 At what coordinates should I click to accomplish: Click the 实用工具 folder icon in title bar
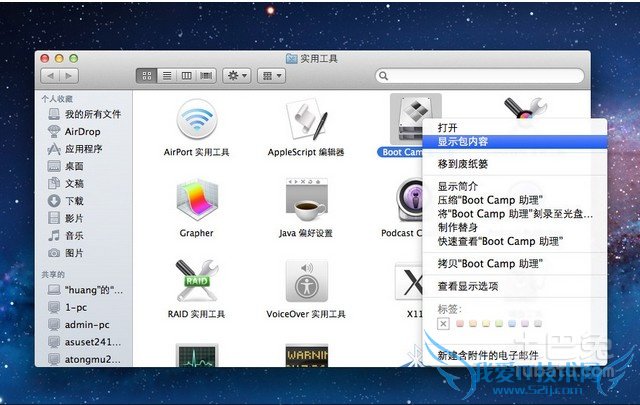[x=291, y=59]
